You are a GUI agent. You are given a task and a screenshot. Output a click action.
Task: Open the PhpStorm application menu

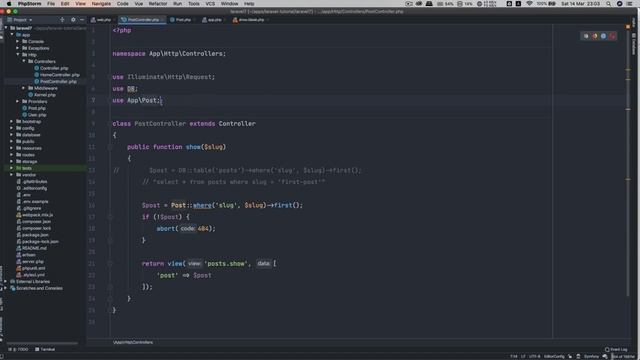[29, 4]
